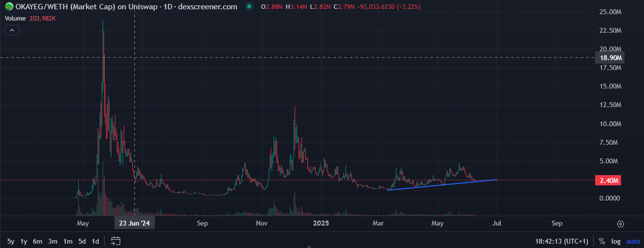Screen dimensions: 644x248
Task: Click the 0.0000 price axis label
Action: pos(611,199)
